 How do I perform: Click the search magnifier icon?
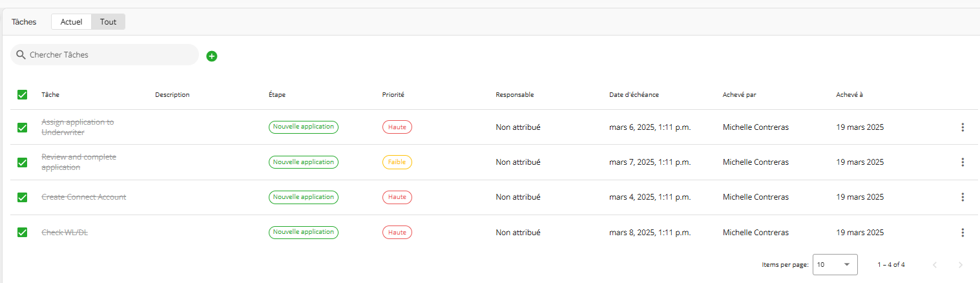[21, 55]
